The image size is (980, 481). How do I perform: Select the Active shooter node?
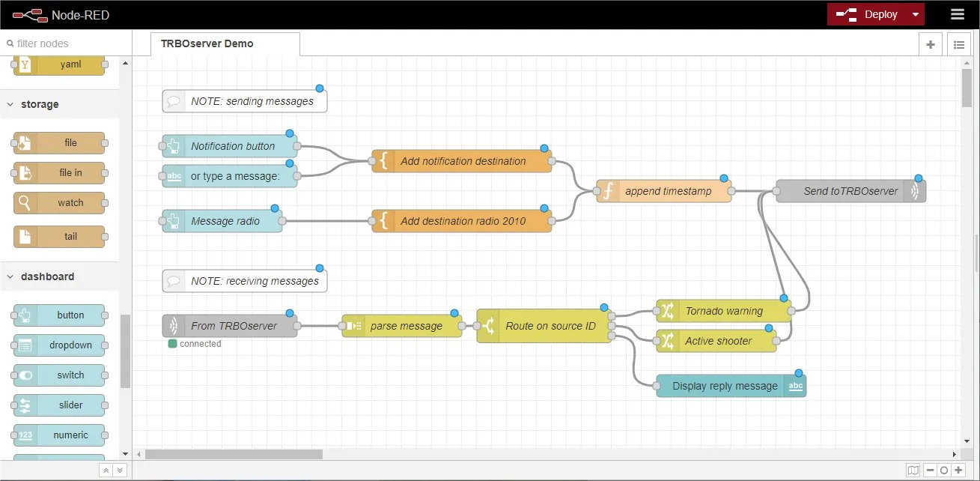tap(716, 341)
